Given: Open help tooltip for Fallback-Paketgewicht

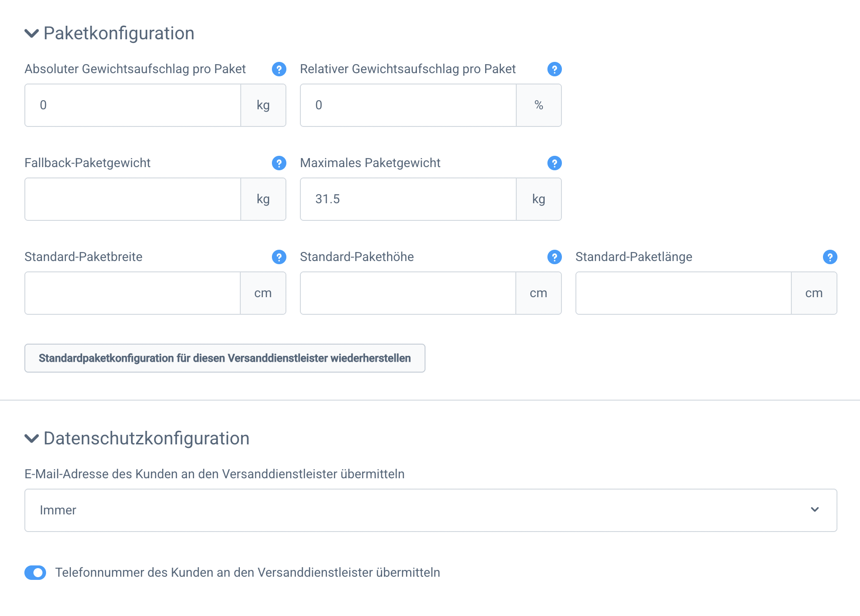Looking at the screenshot, I should point(279,163).
